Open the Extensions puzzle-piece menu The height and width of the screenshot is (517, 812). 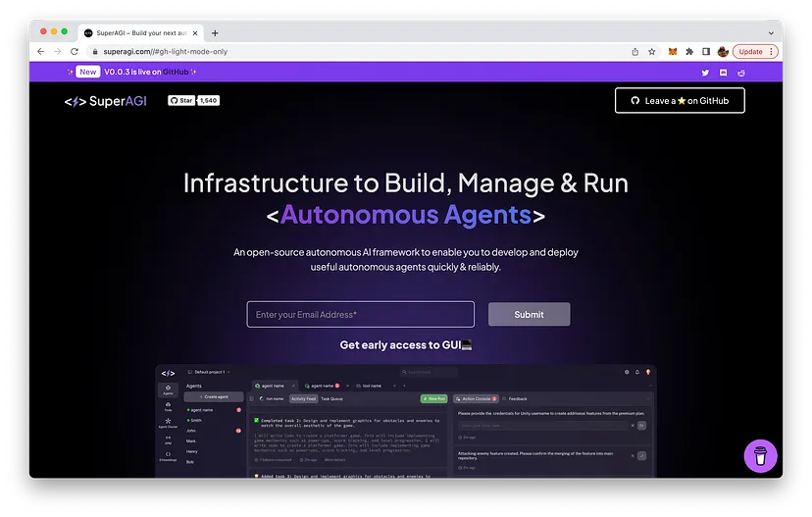[689, 52]
